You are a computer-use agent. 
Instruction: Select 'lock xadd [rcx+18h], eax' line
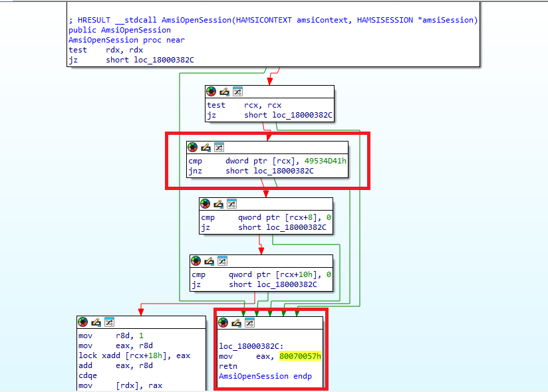click(134, 355)
